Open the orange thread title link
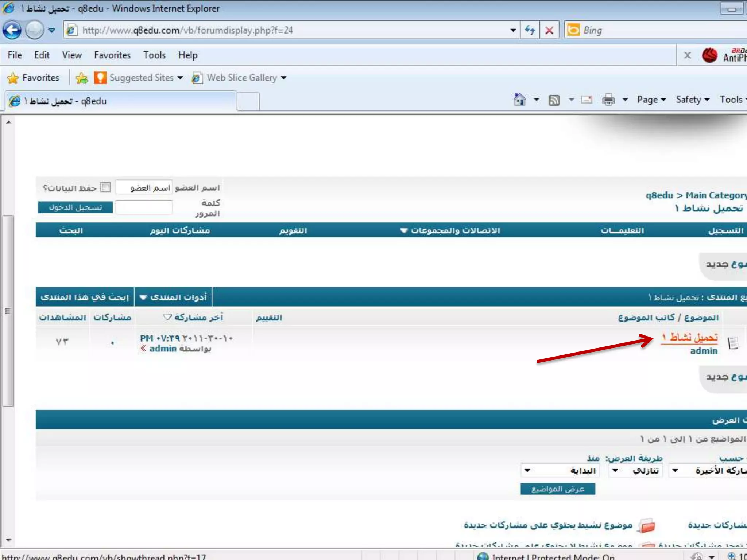The image size is (747, 560). tap(690, 337)
